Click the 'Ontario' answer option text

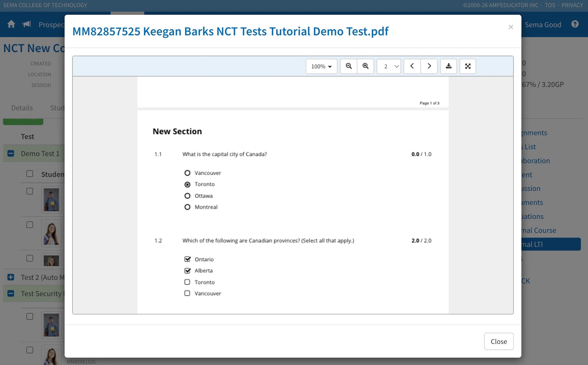204,260
